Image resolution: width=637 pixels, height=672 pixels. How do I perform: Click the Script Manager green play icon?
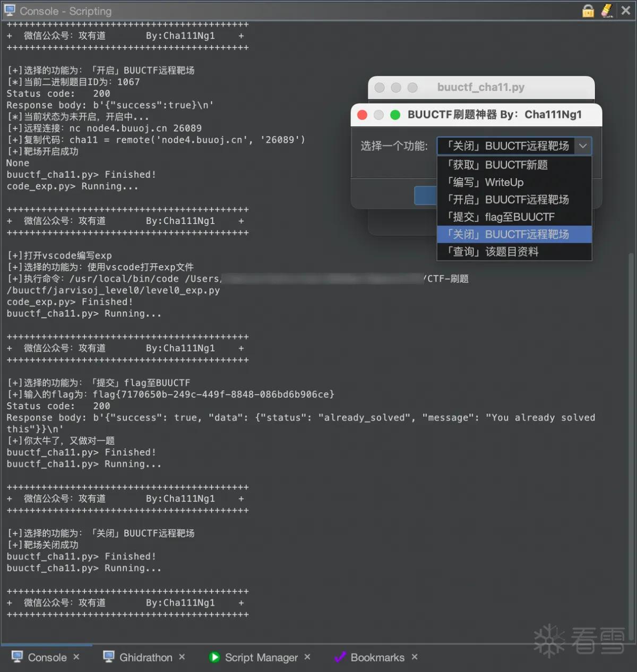[x=214, y=657]
